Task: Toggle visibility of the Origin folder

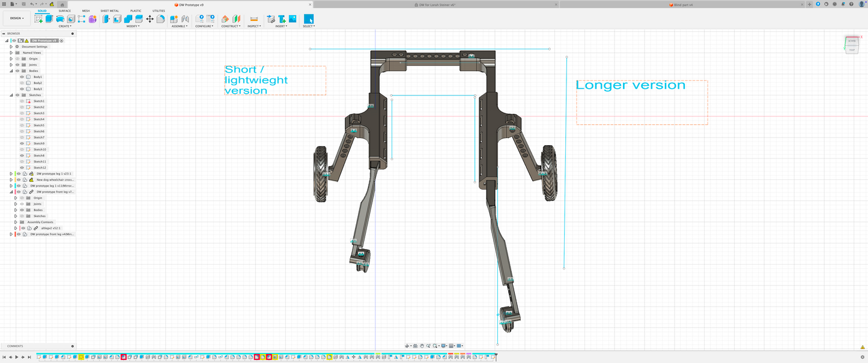Action: pos(17,59)
